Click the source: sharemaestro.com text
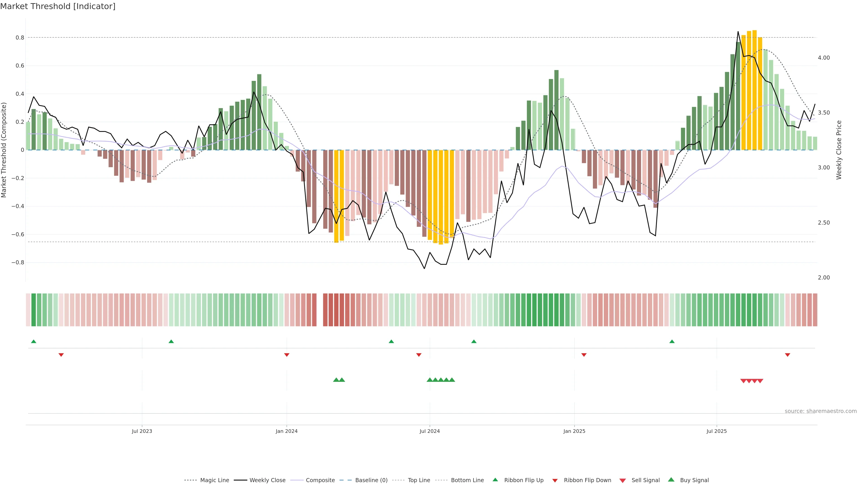Viewport: 868px width, 488px height. 821,411
